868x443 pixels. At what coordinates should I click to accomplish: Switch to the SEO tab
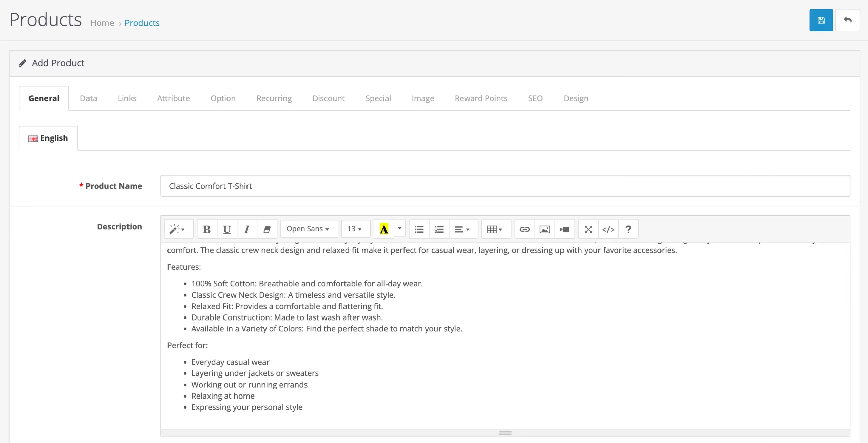535,98
